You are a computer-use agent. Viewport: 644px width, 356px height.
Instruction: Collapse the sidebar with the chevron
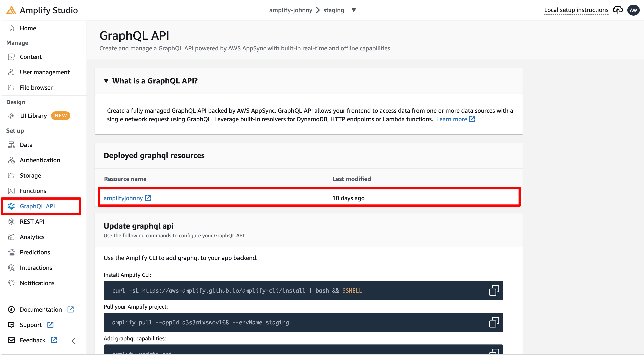coord(73,341)
